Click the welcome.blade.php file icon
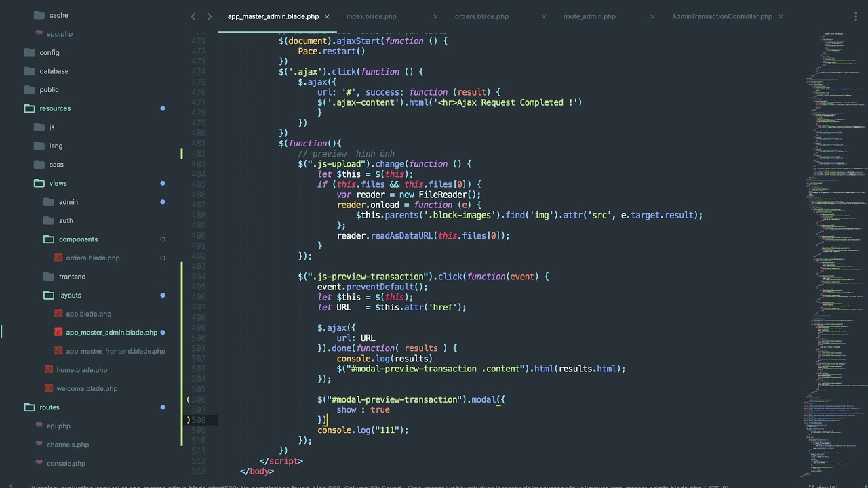Image resolution: width=868 pixels, height=488 pixels. (49, 388)
